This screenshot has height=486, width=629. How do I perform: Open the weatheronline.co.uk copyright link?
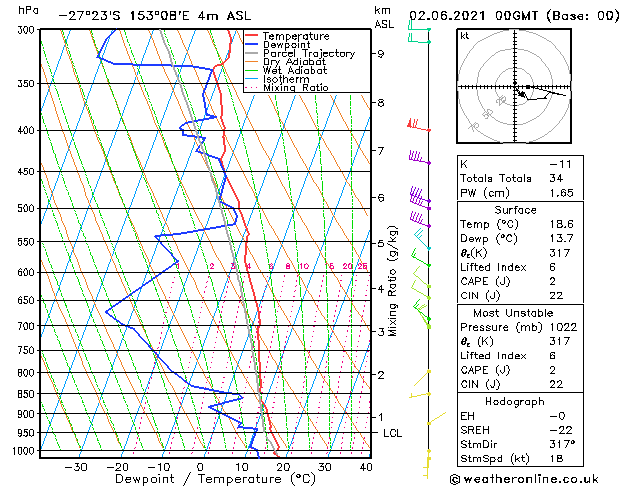pos(524,479)
